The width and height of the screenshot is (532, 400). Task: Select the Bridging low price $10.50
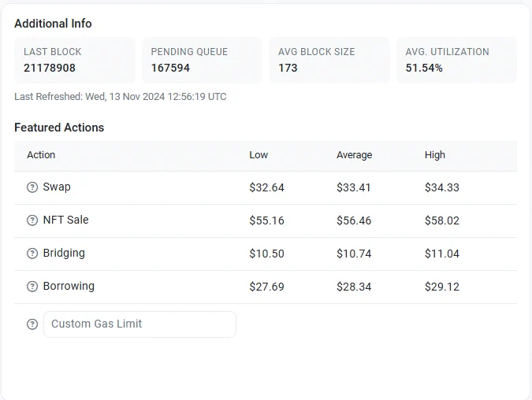(x=266, y=254)
